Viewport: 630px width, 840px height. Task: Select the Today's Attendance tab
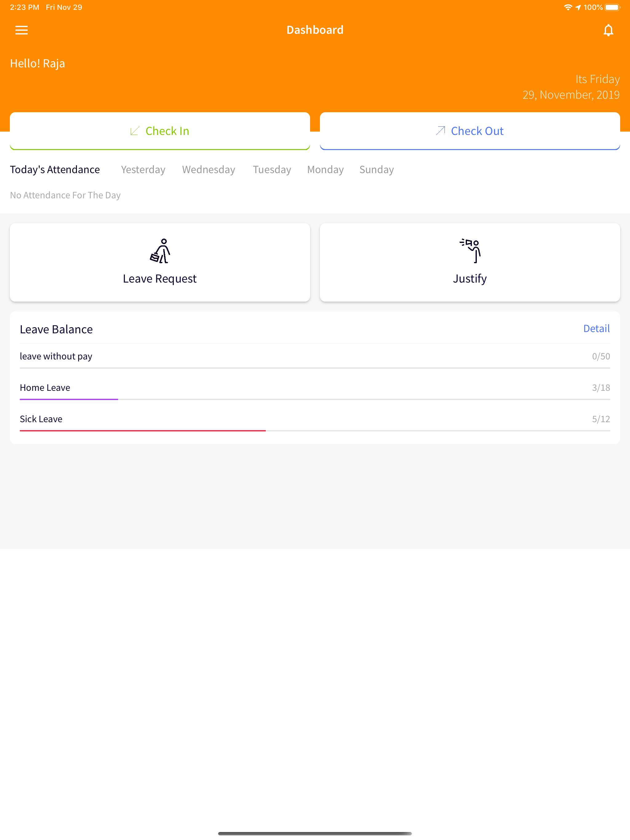coord(55,169)
